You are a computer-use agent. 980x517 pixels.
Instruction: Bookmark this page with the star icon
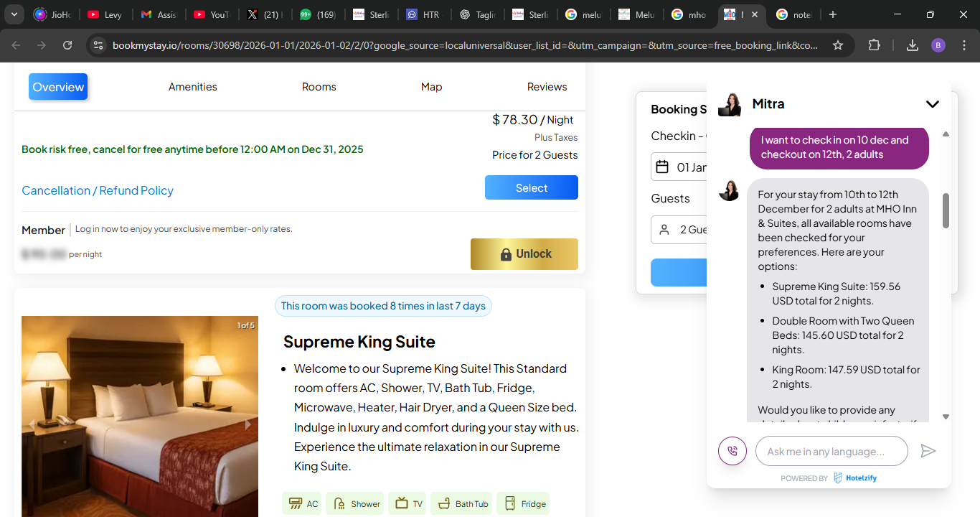click(x=837, y=45)
